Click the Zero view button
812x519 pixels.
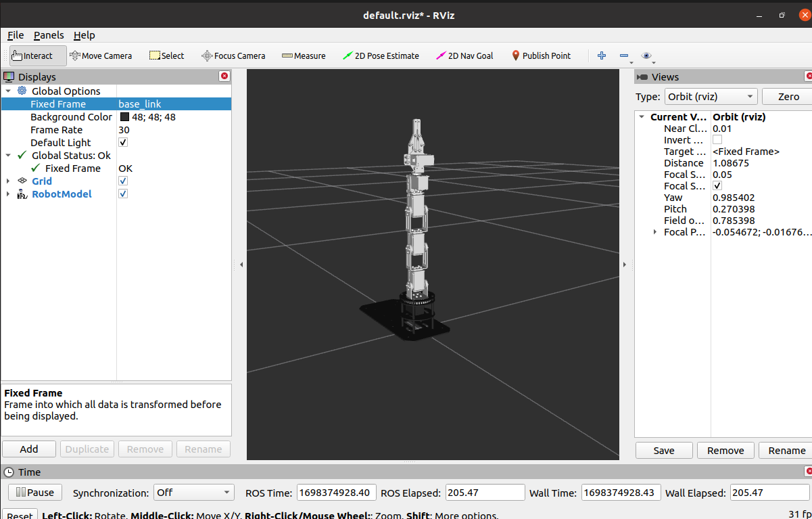[788, 97]
